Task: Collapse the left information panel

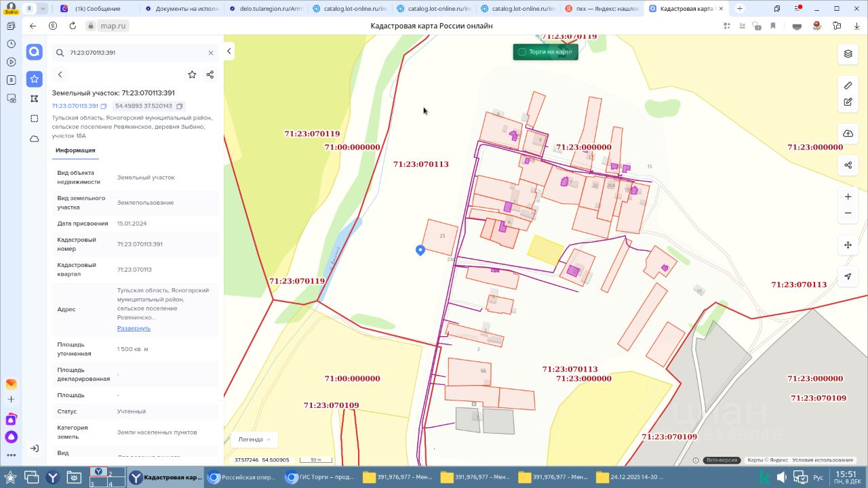Action: click(229, 52)
